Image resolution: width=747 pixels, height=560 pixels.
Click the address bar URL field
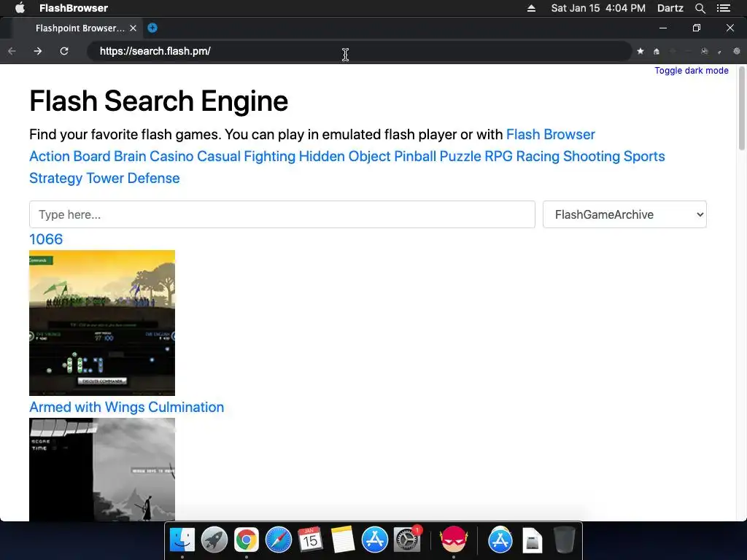point(359,51)
